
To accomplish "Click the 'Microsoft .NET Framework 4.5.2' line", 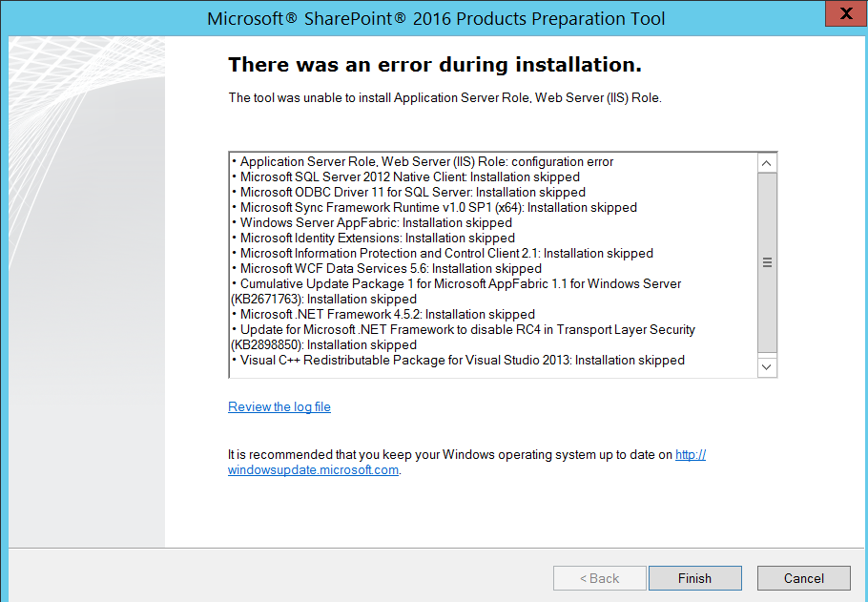I will [383, 315].
